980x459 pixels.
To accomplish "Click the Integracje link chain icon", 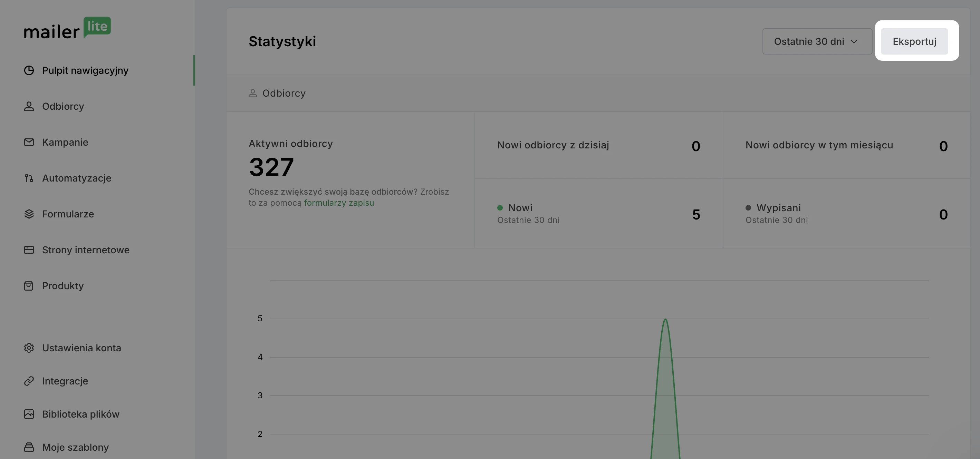I will click(29, 381).
